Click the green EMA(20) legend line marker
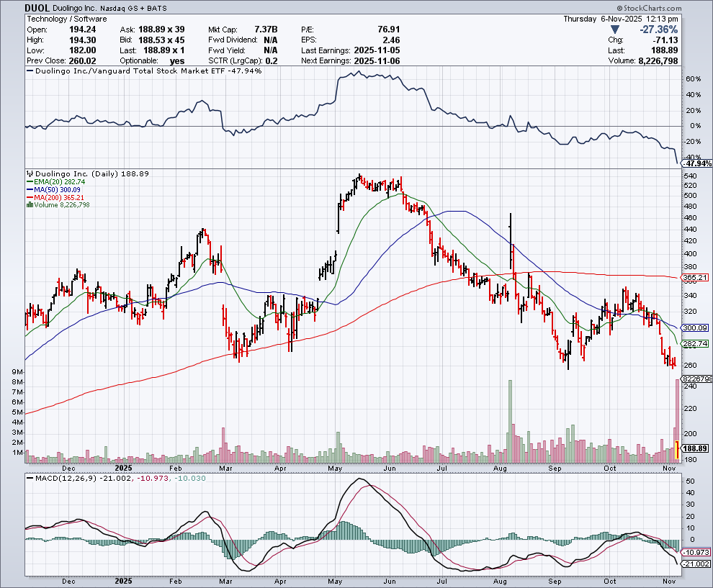This screenshot has height=588, width=713. click(29, 182)
